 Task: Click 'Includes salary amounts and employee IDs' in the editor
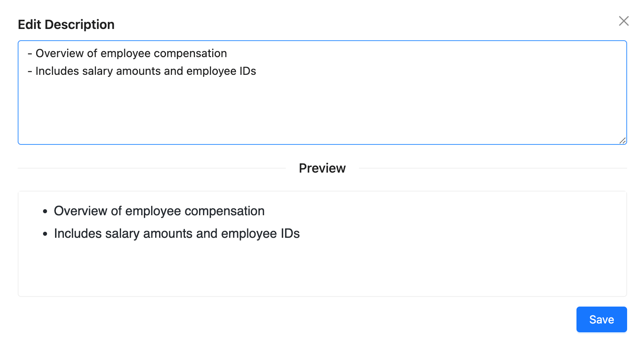click(x=142, y=71)
